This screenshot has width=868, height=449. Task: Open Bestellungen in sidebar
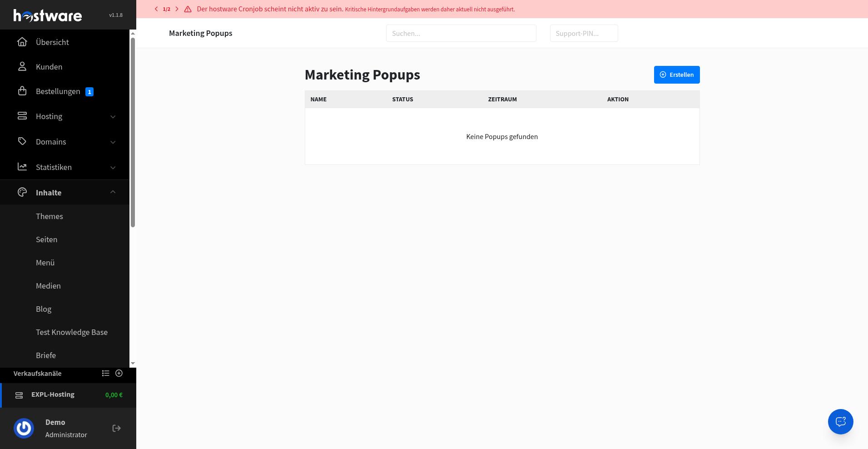(x=58, y=91)
